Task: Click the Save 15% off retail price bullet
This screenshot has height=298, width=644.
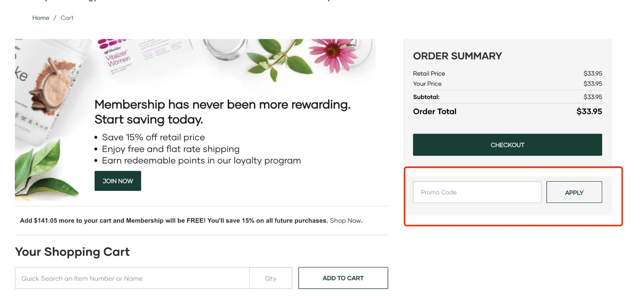Action: point(154,137)
